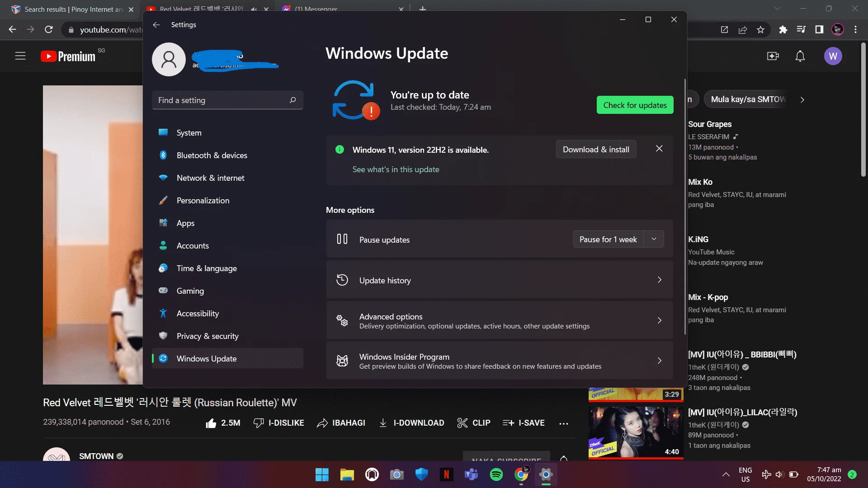Open Accounts settings

point(227,246)
